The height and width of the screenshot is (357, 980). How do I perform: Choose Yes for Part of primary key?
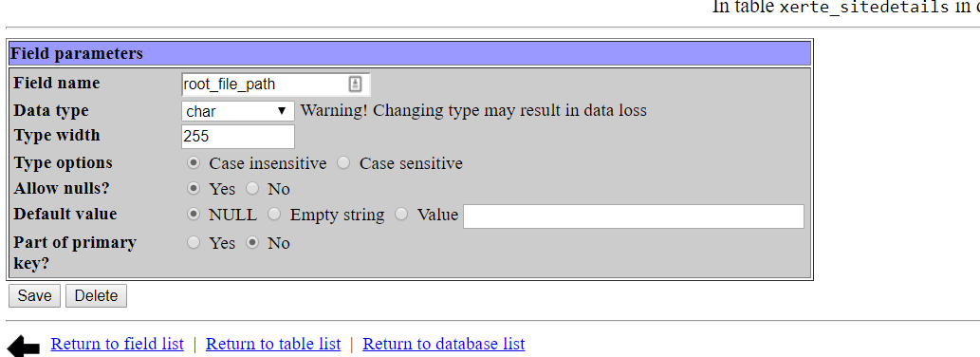click(x=194, y=242)
